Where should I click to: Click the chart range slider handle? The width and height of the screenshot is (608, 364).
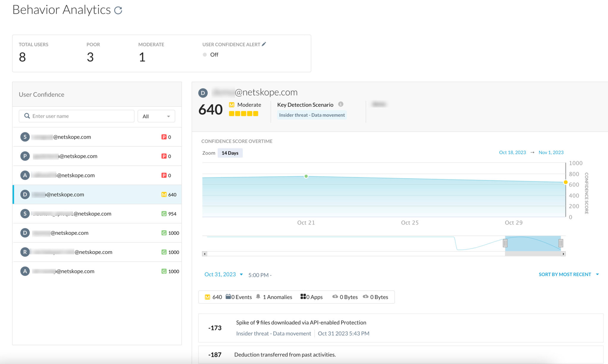pos(505,243)
